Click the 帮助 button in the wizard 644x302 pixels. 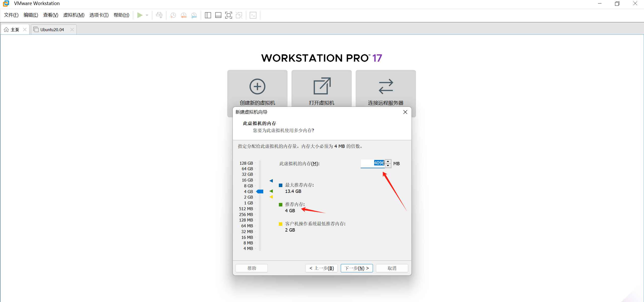tap(252, 268)
